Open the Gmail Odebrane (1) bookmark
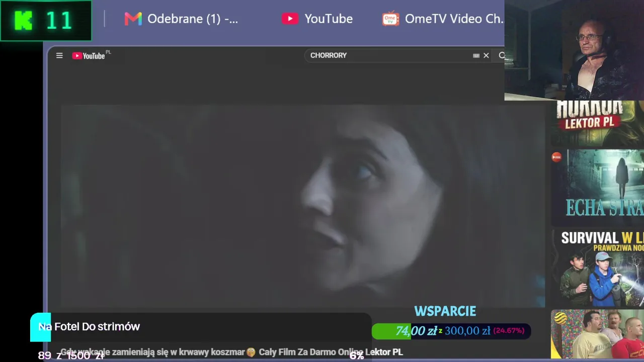This screenshot has width=644, height=362. click(x=181, y=19)
